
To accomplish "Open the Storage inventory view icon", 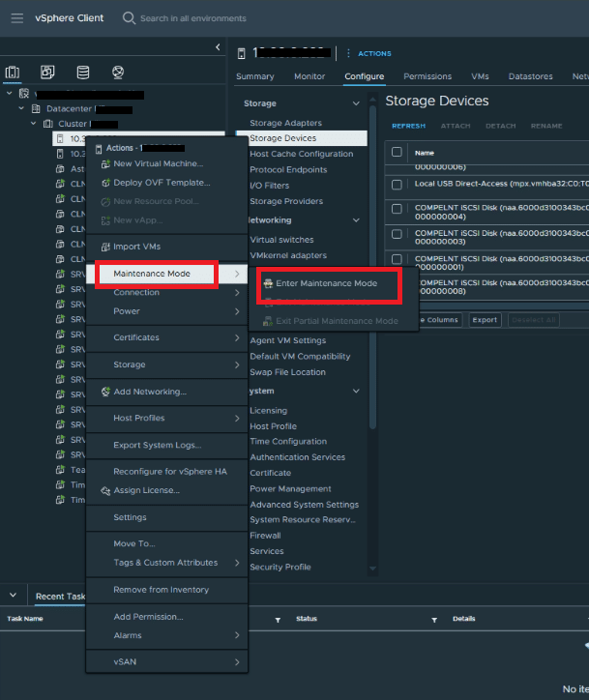I will point(82,73).
